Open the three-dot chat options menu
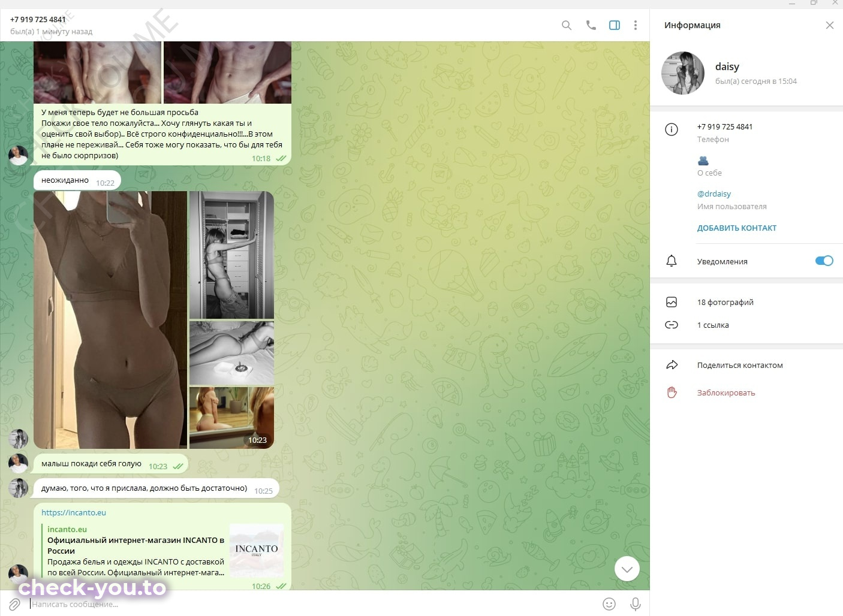The height and width of the screenshot is (616, 843). [x=636, y=25]
